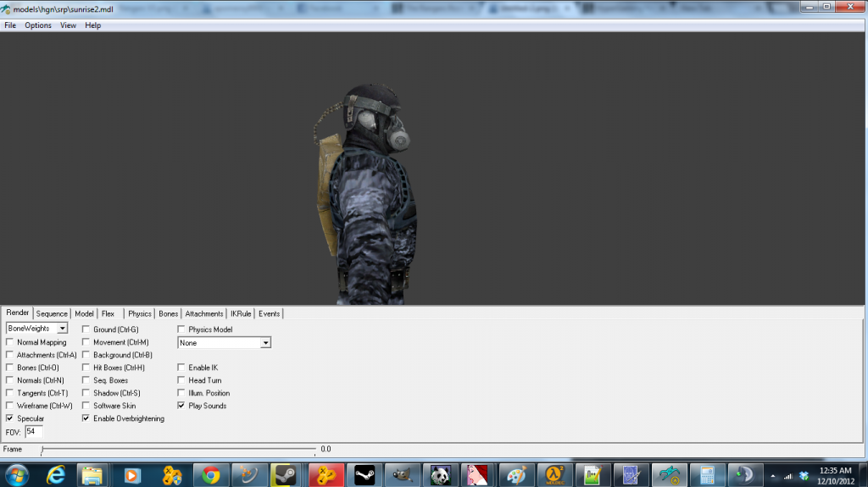Show hidden system tray icons

tap(773, 476)
